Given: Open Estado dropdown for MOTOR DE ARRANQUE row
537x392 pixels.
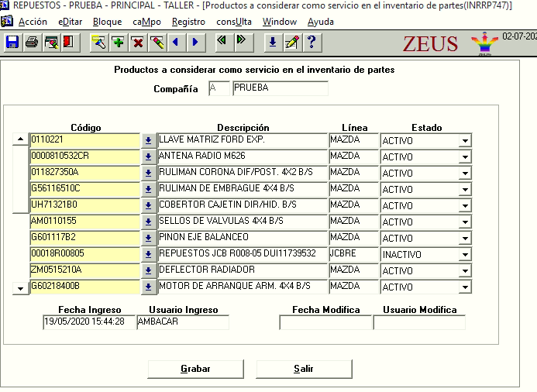Looking at the screenshot, I should (x=464, y=287).
